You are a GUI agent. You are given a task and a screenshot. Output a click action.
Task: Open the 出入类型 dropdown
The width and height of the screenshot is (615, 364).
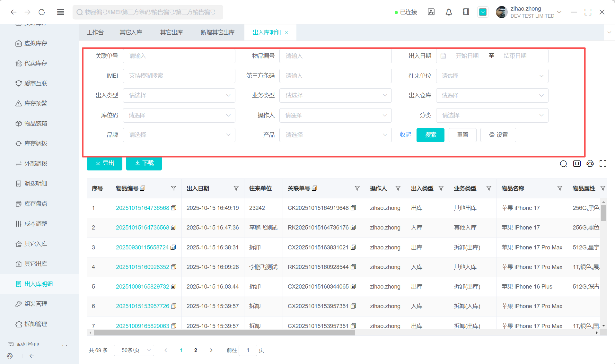click(179, 95)
